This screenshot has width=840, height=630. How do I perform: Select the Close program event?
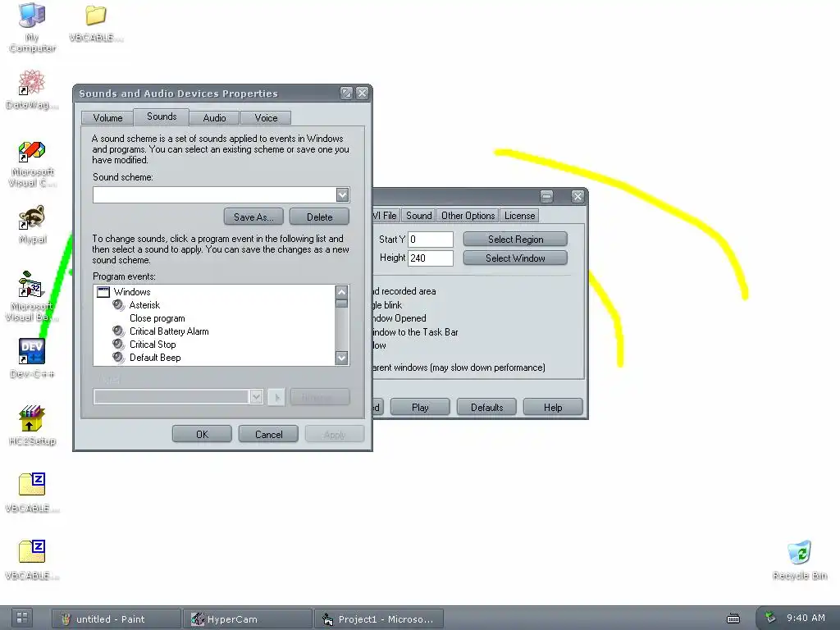pos(157,318)
